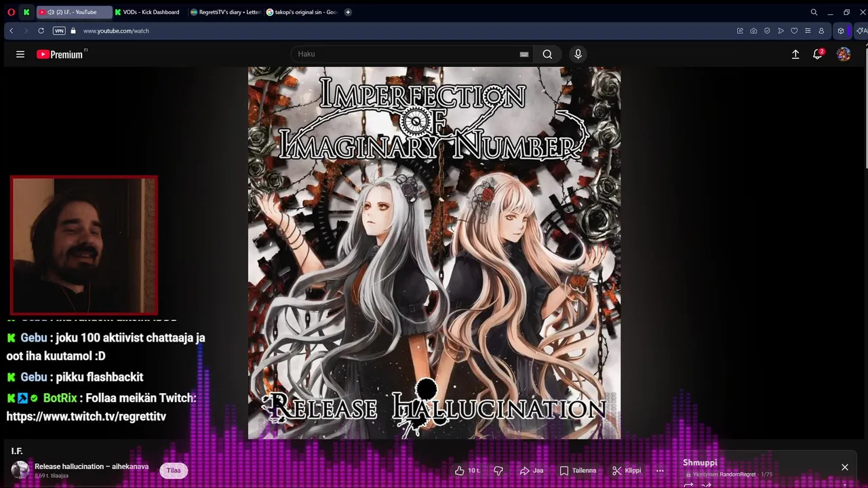868x488 pixels.
Task: View site security lock info
Action: (73, 30)
